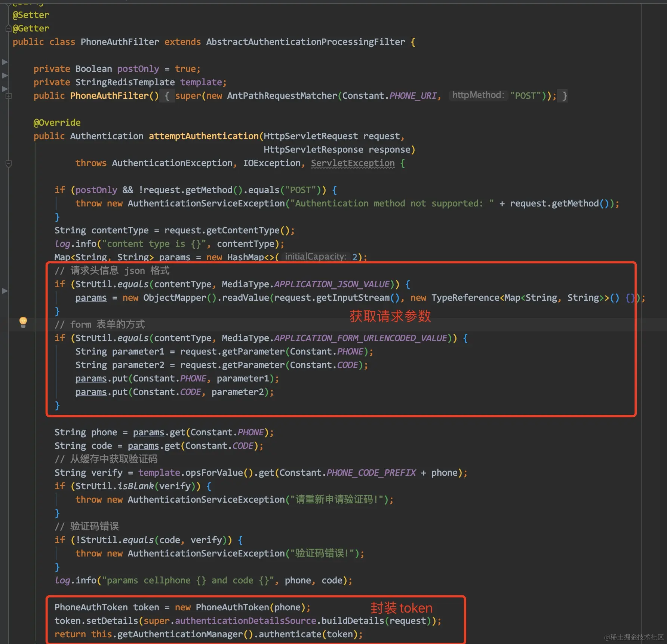
Task: Click the setDetails method call
Action: click(x=112, y=621)
